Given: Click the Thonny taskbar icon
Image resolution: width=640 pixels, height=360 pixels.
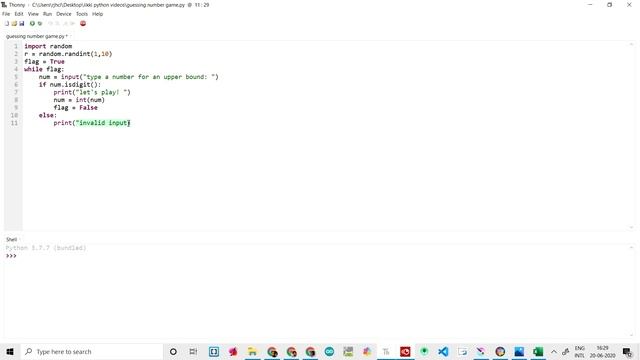Looking at the screenshot, I should [x=386, y=351].
